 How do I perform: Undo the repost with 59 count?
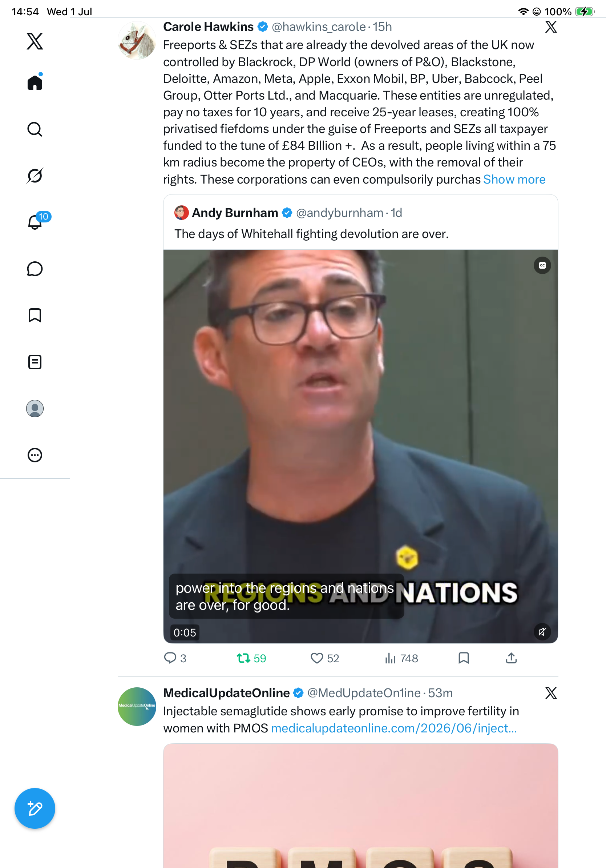(251, 658)
